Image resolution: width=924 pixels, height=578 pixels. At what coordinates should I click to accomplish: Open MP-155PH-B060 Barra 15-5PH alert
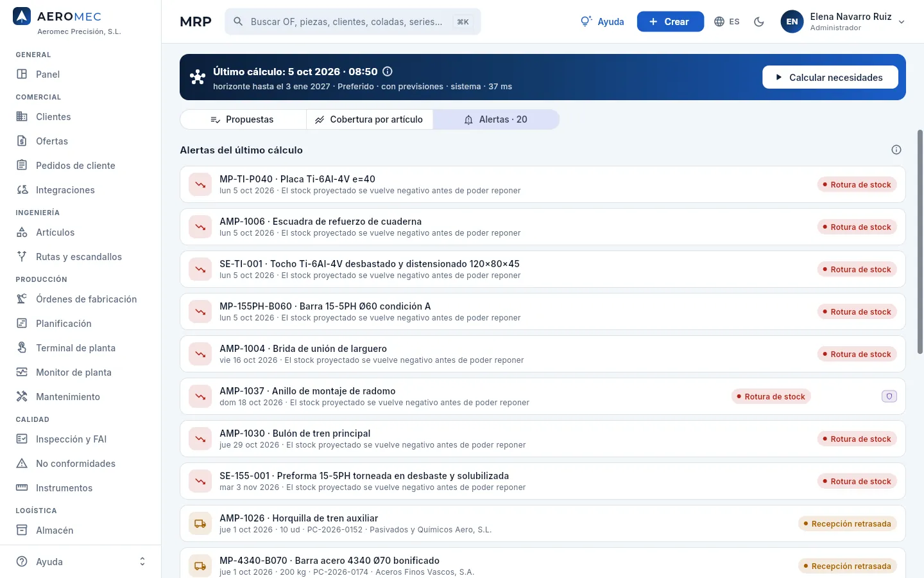pos(543,311)
